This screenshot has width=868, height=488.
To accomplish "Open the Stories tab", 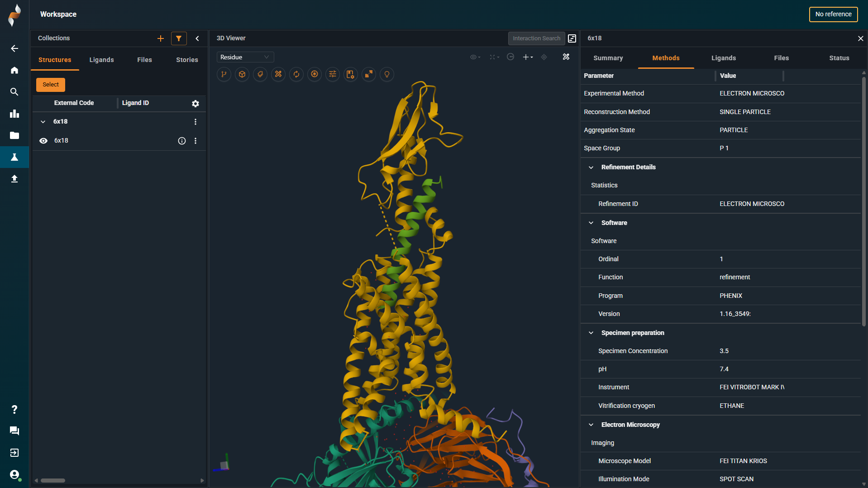I will (187, 60).
